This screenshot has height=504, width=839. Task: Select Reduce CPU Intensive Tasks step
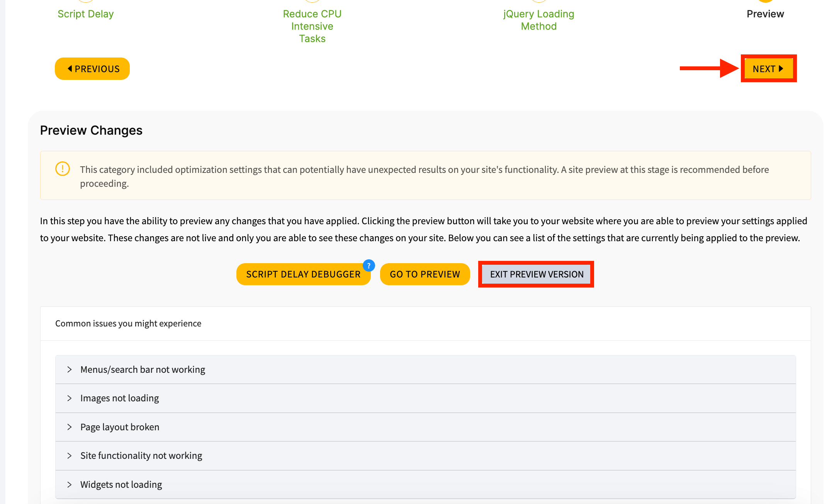[312, 26]
